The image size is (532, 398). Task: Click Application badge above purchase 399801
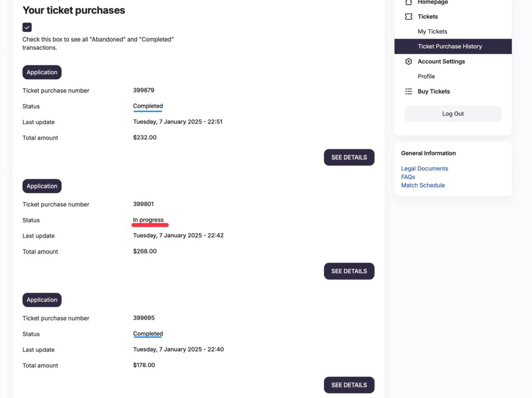[x=42, y=186]
